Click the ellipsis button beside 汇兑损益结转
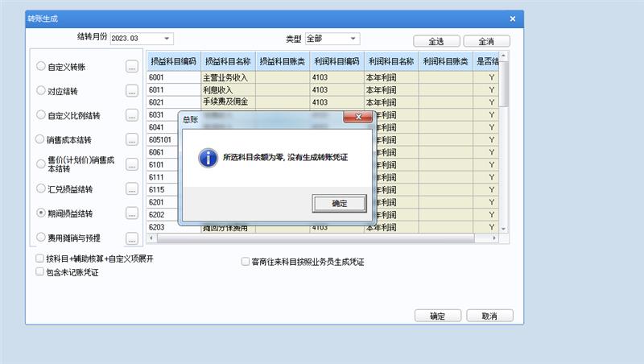The height and width of the screenshot is (364, 644). click(x=132, y=189)
